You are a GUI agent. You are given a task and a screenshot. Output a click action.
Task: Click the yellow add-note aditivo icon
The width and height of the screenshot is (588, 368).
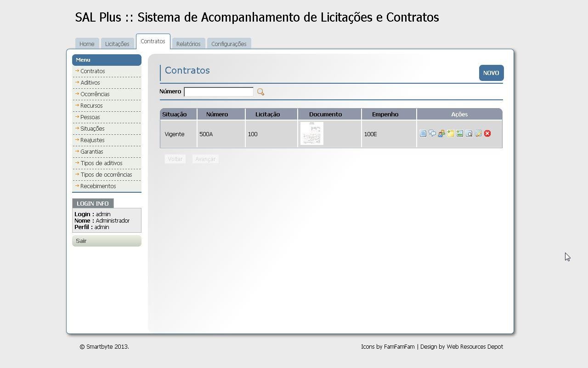(451, 133)
